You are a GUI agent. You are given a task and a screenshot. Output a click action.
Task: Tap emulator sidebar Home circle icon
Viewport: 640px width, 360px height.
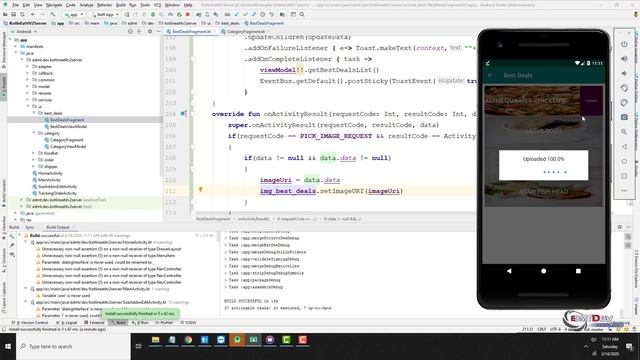pyautogui.click(x=624, y=161)
